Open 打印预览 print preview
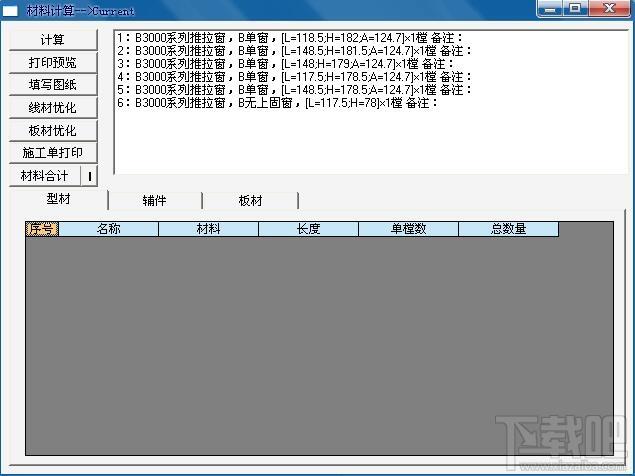635x476 pixels. tap(53, 62)
